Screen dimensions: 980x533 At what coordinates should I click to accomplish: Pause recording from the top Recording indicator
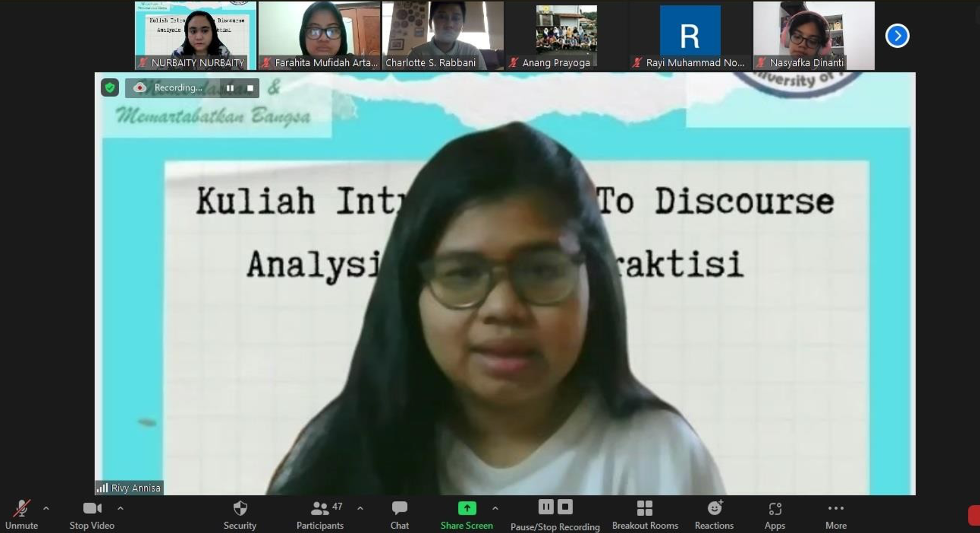[230, 88]
